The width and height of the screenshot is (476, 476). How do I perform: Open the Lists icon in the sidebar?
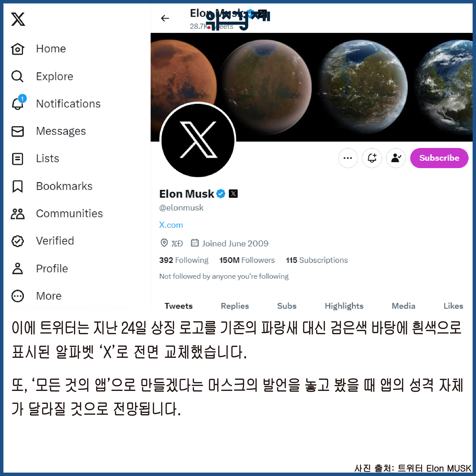click(x=17, y=159)
